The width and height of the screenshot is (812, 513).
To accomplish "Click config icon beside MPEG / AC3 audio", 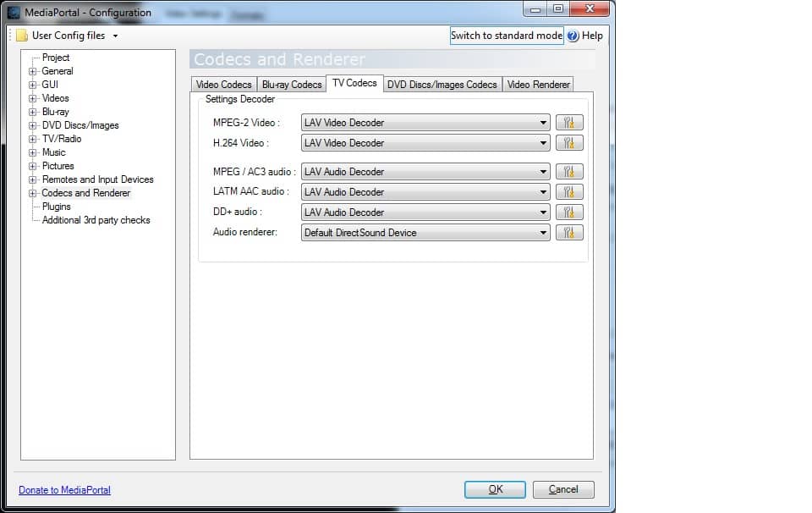I will tap(569, 172).
